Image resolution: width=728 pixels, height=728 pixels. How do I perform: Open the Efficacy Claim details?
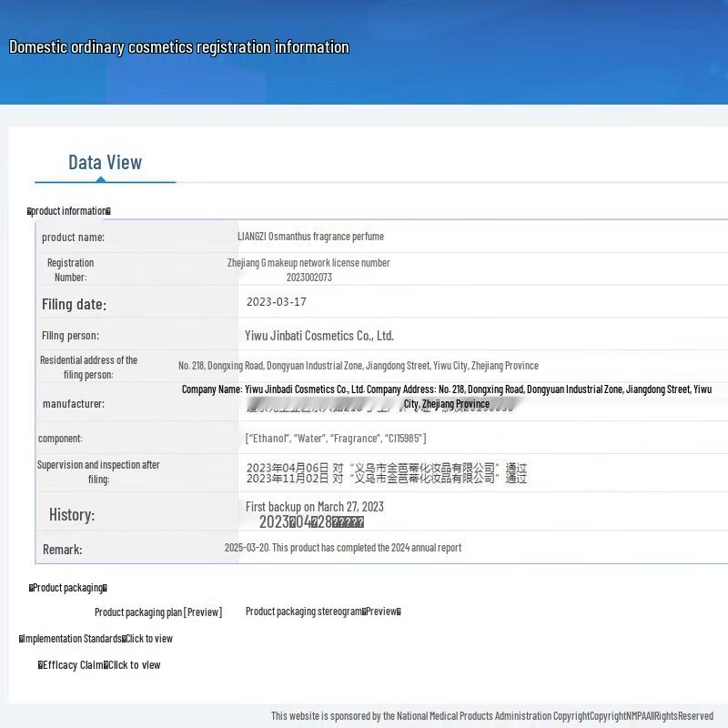coord(100,665)
